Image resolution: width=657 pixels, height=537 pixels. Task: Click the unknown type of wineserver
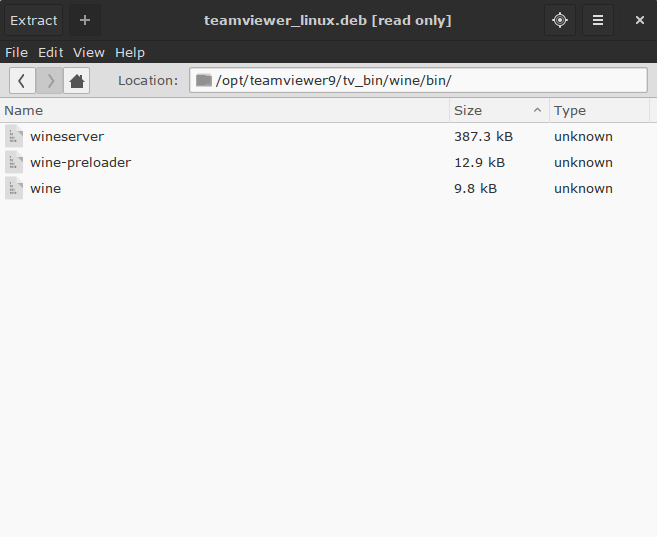[583, 137]
